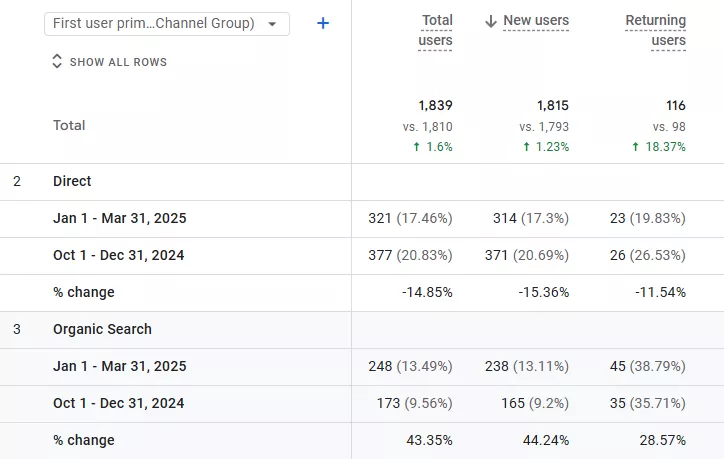Click the Show All Rows expand arrows icon

coord(57,61)
